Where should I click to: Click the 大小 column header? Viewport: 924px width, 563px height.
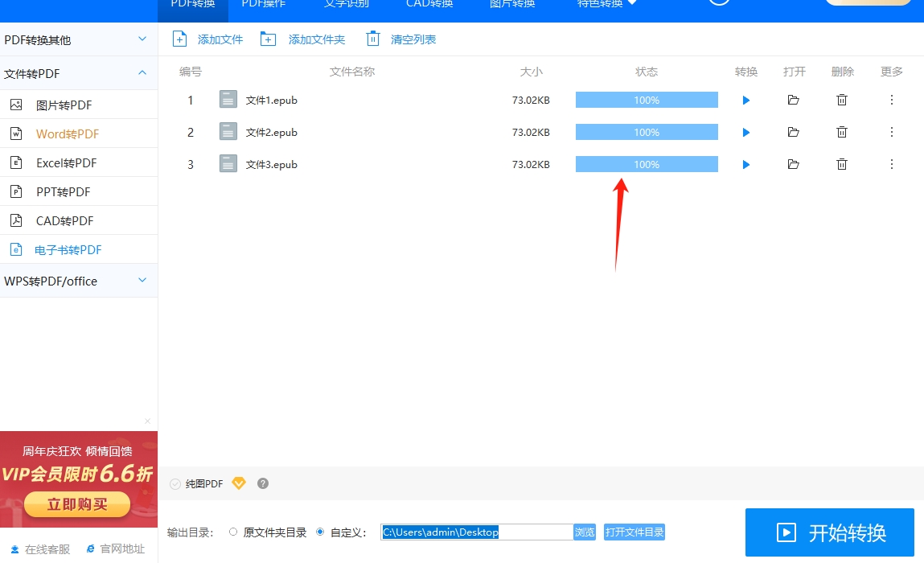tap(531, 72)
